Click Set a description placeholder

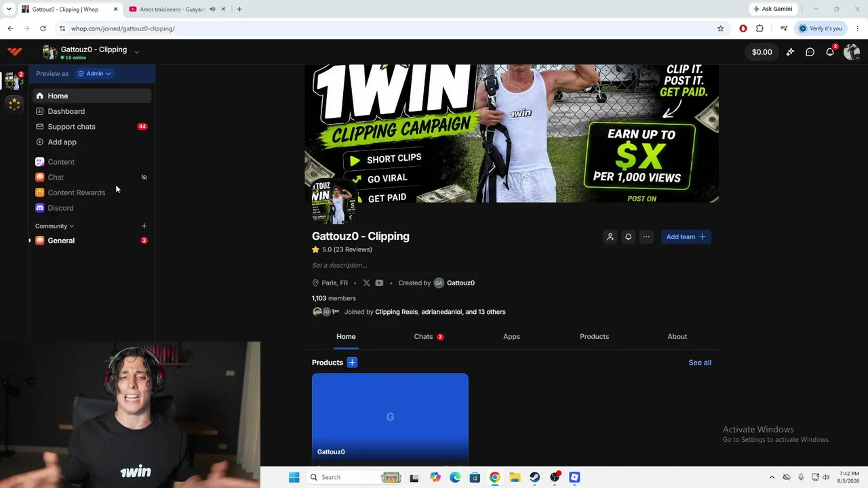point(340,265)
